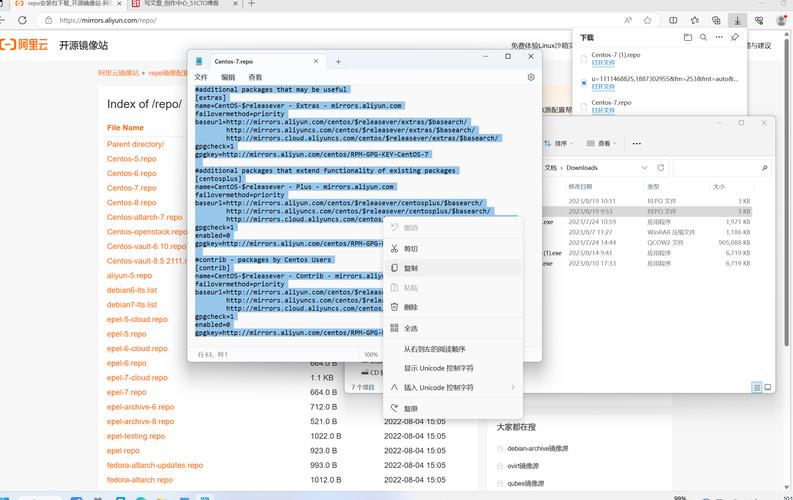Select the WinRAR 压缩文件 row in Explorer
The height and width of the screenshot is (500, 793).
(647, 233)
